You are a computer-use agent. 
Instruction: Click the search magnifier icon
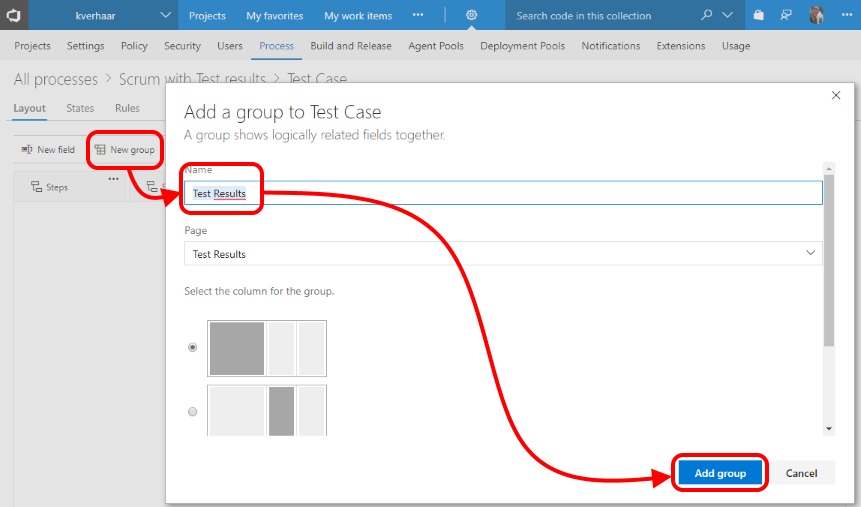point(707,15)
